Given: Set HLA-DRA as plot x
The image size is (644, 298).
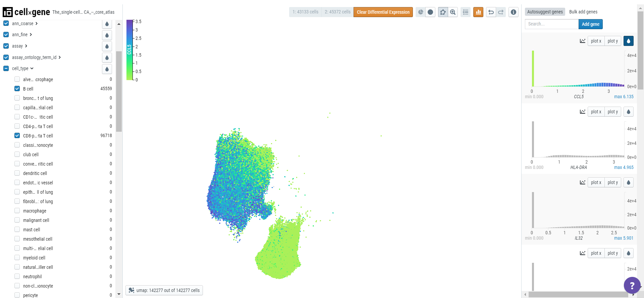Looking at the screenshot, I should click(596, 112).
